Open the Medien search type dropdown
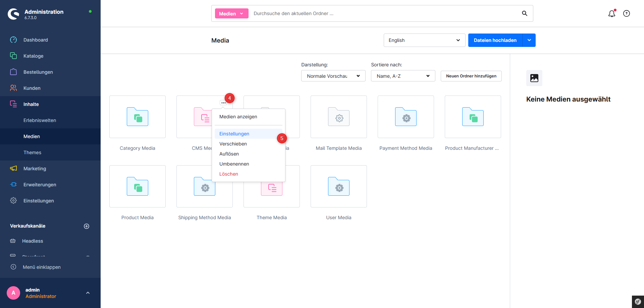 pos(231,13)
